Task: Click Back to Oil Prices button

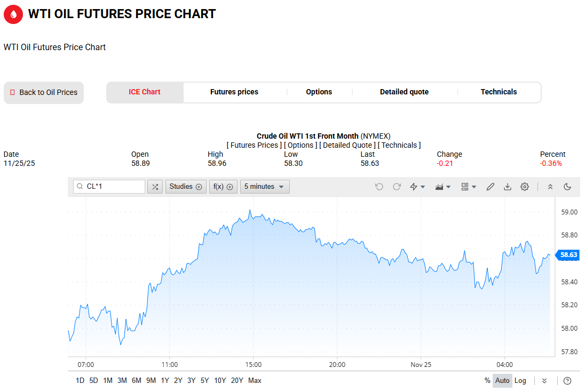Action: click(x=44, y=92)
